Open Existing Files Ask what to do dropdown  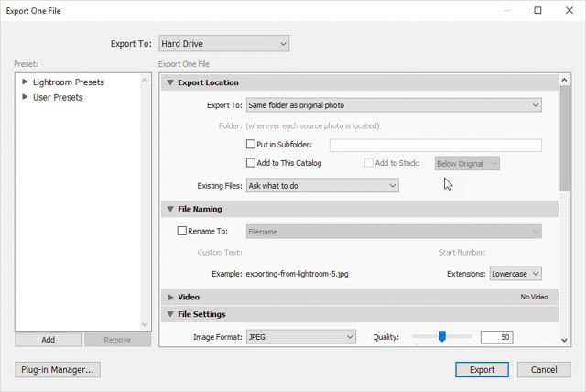(322, 186)
